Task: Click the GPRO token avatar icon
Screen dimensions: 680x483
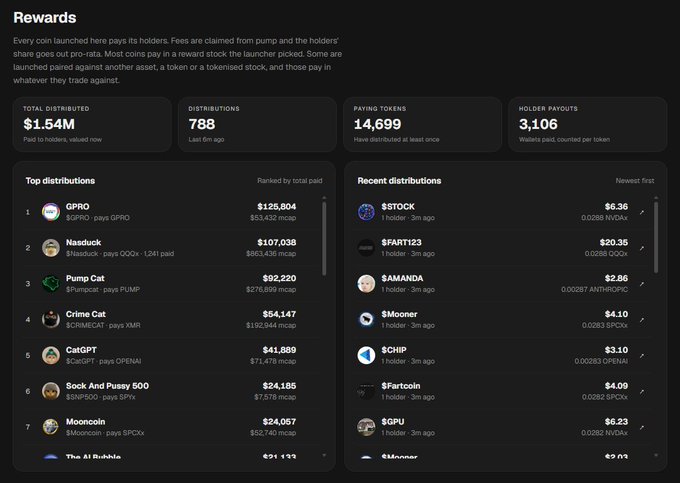Action: click(x=51, y=212)
